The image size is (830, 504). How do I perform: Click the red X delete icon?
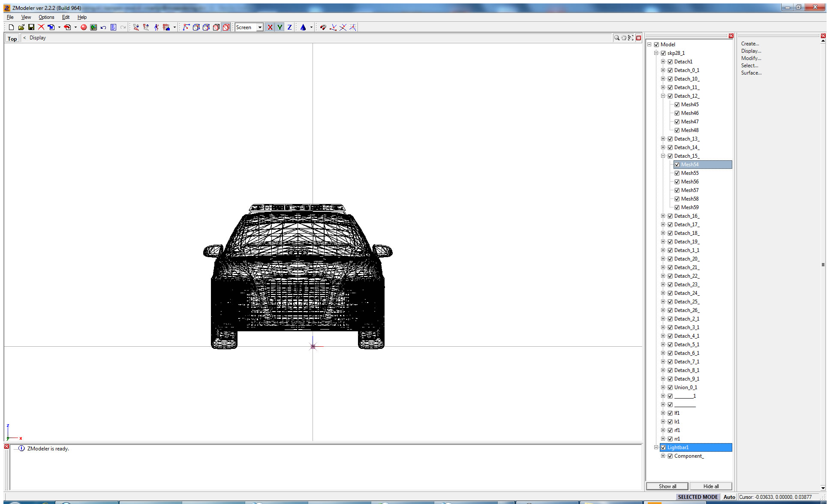41,27
